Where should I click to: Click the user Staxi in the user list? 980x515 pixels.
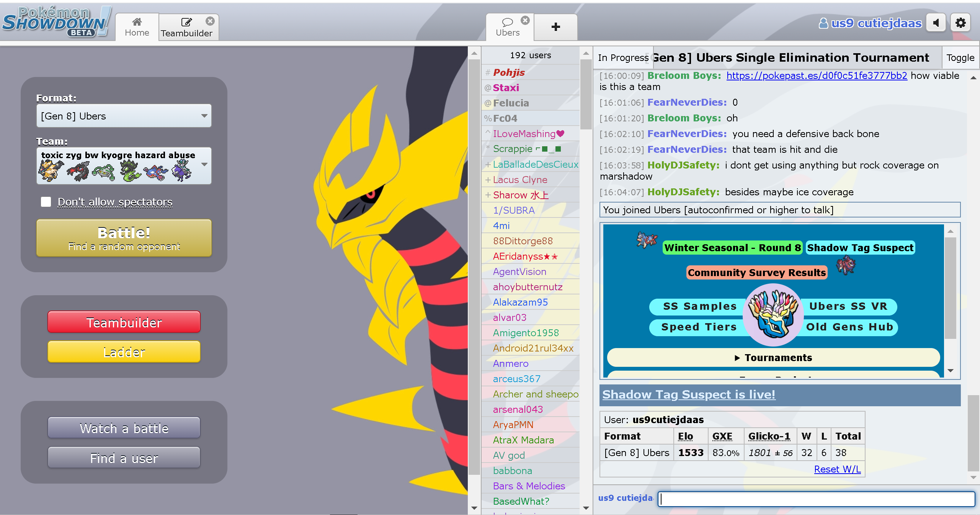tap(530, 88)
